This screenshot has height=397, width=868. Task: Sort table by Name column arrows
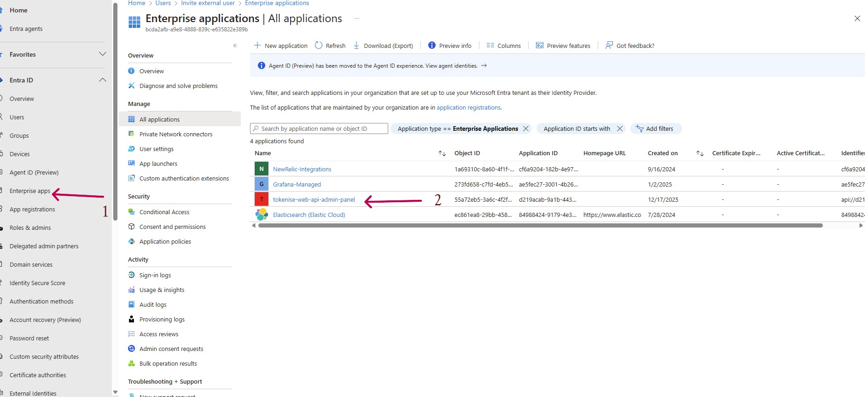[442, 153]
